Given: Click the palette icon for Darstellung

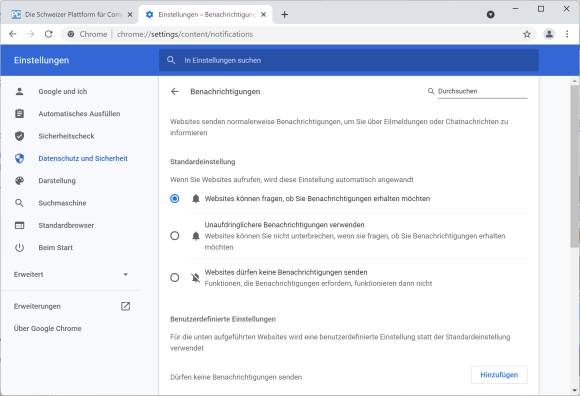Looking at the screenshot, I should tap(19, 180).
